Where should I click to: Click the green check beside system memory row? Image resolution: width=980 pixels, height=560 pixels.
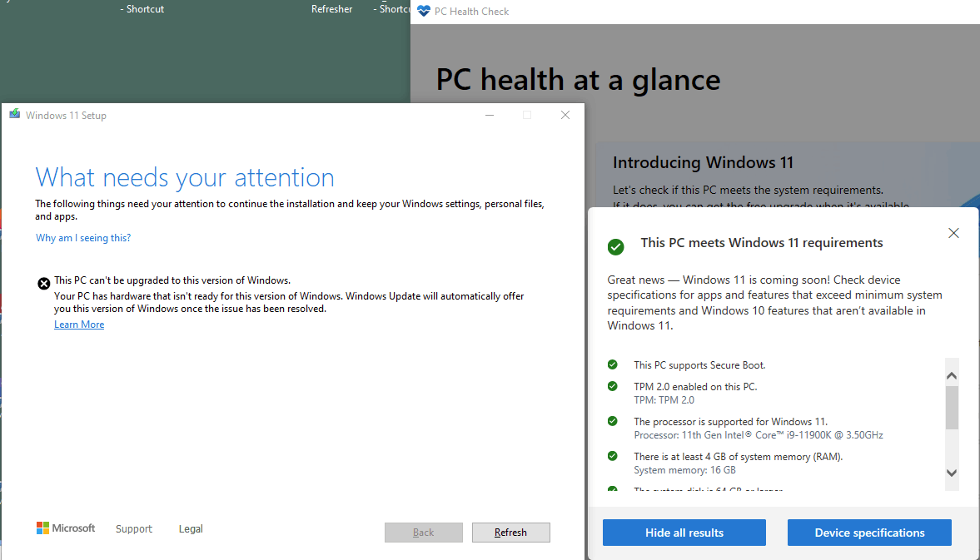tap(613, 456)
